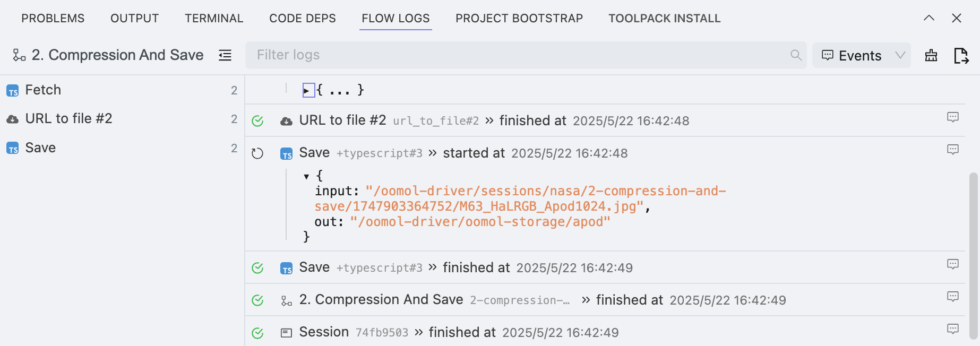Image resolution: width=980 pixels, height=346 pixels.
Task: Click the Filter logs input field
Action: 520,55
